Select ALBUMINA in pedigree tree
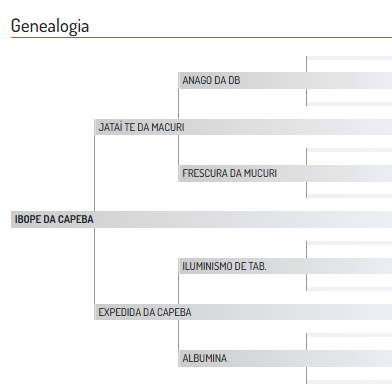This screenshot has width=392, height=388. pyautogui.click(x=285, y=358)
